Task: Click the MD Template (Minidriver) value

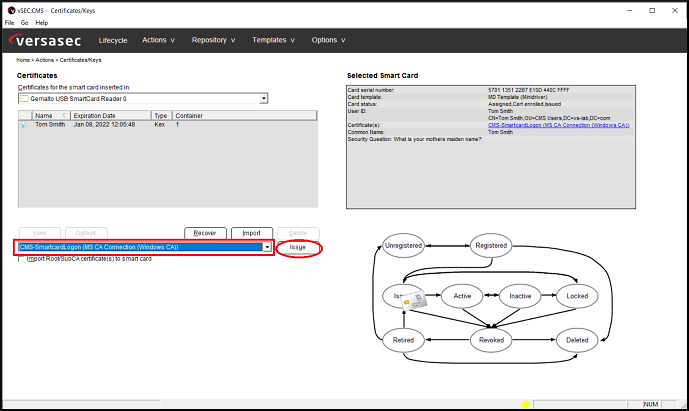Action: 518,97
